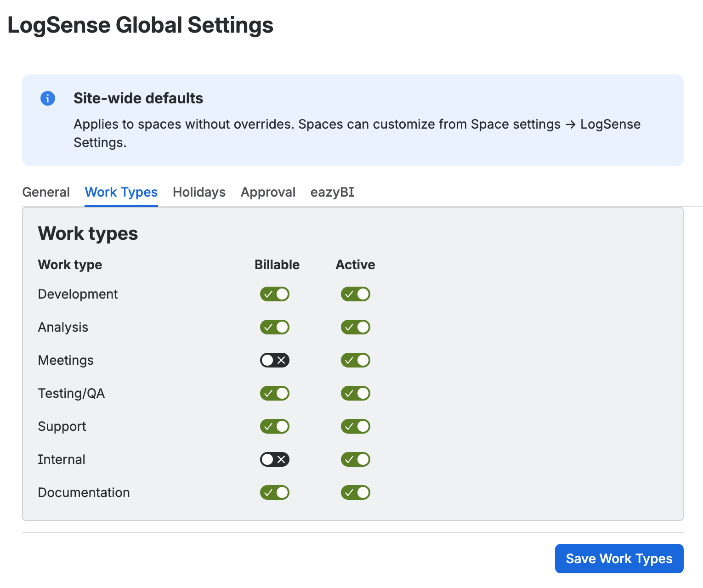
Task: Click the Analysis work type label
Action: [x=63, y=327]
